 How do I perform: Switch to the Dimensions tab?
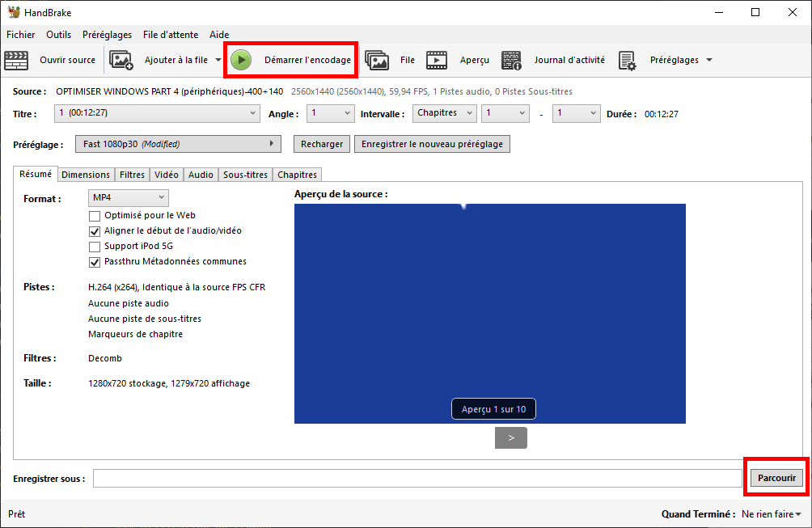click(86, 175)
